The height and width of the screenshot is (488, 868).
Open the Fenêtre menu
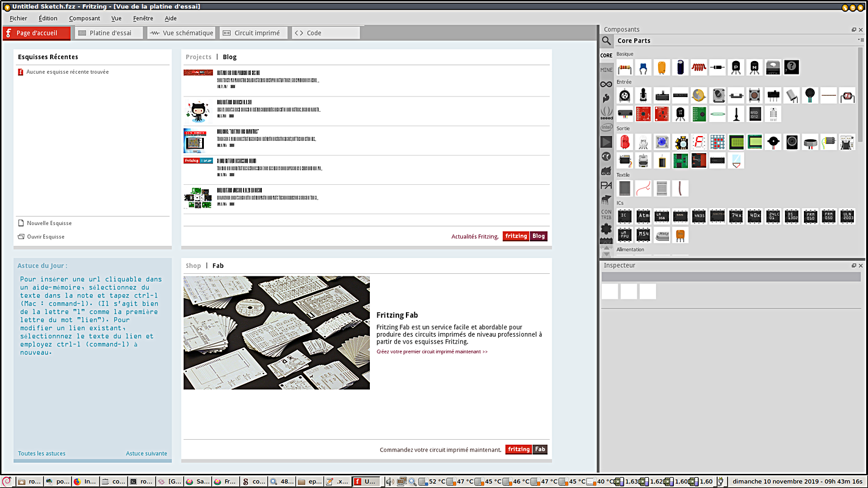[x=143, y=18]
